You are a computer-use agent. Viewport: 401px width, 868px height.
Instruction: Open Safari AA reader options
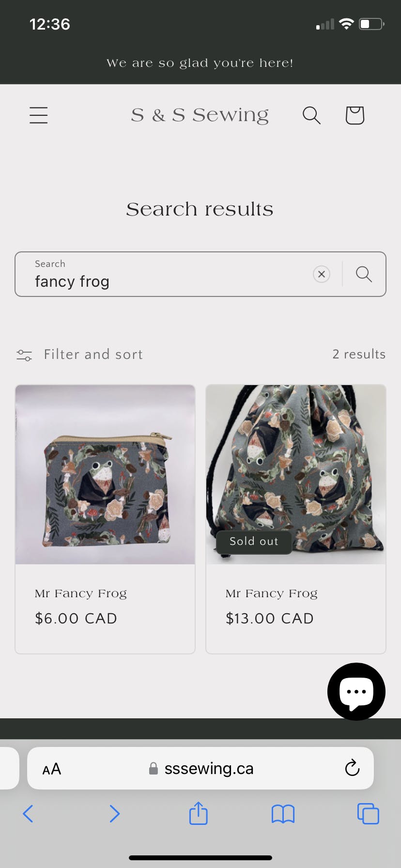(x=51, y=769)
